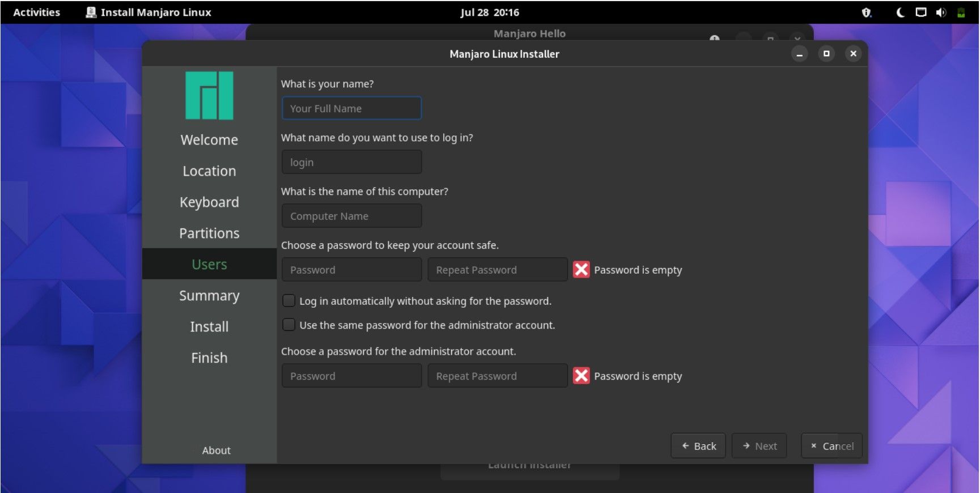Open the Keyboard step in the sidebar

coord(209,202)
